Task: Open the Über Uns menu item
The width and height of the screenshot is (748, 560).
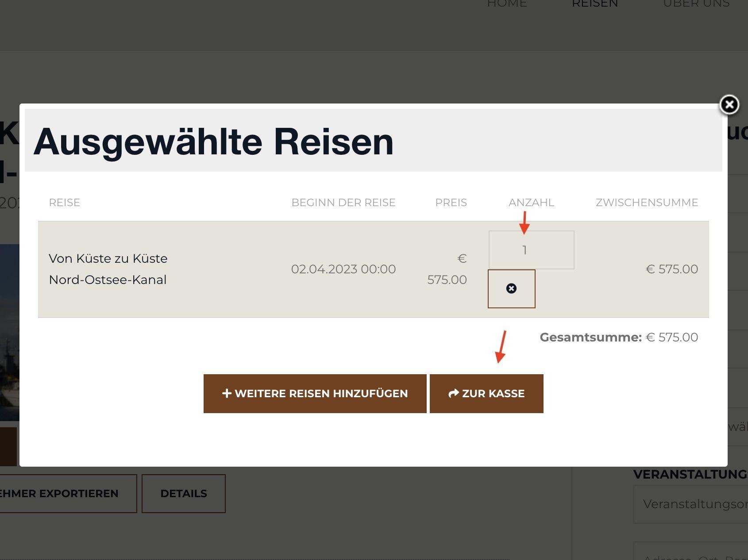Action: pyautogui.click(x=696, y=4)
